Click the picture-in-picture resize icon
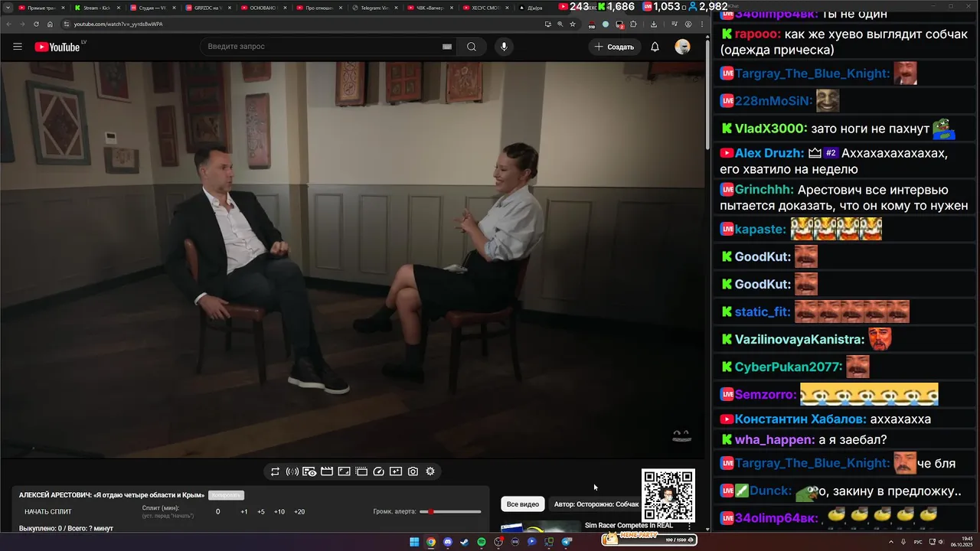Image resolution: width=980 pixels, height=551 pixels. (345, 471)
